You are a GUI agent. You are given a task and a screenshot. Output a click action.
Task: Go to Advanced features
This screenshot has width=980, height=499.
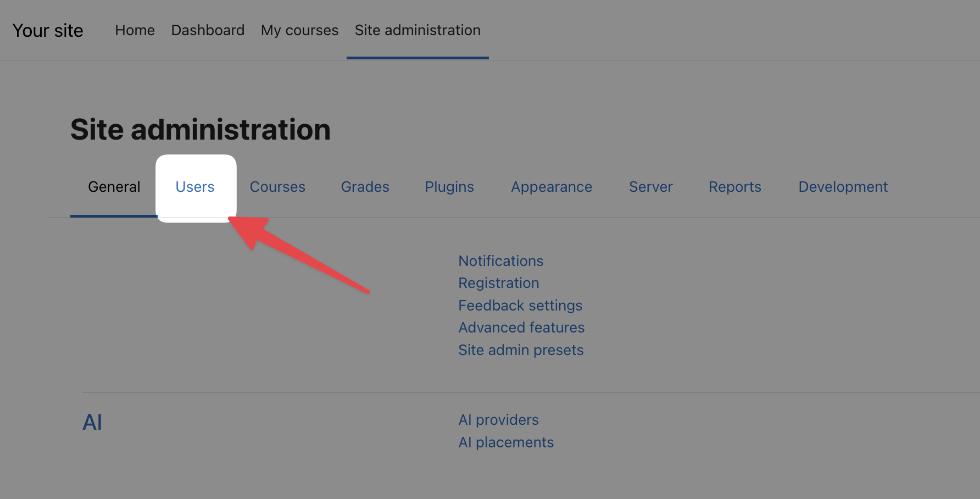point(521,328)
